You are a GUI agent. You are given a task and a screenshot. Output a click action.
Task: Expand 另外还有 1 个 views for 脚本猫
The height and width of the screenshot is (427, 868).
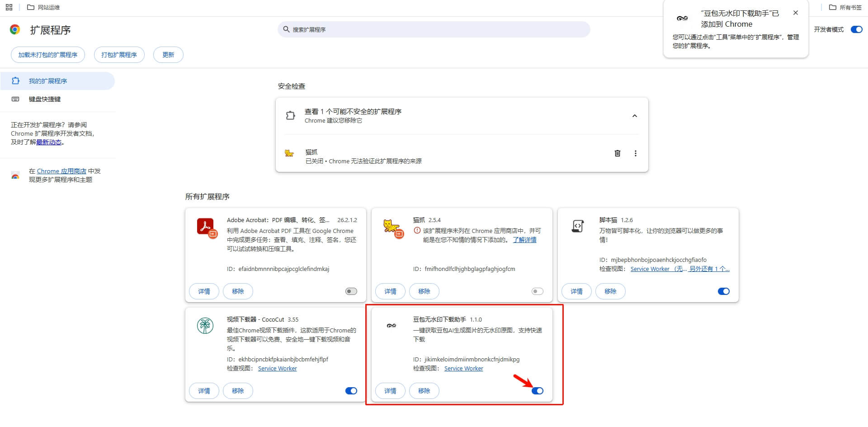pos(708,269)
